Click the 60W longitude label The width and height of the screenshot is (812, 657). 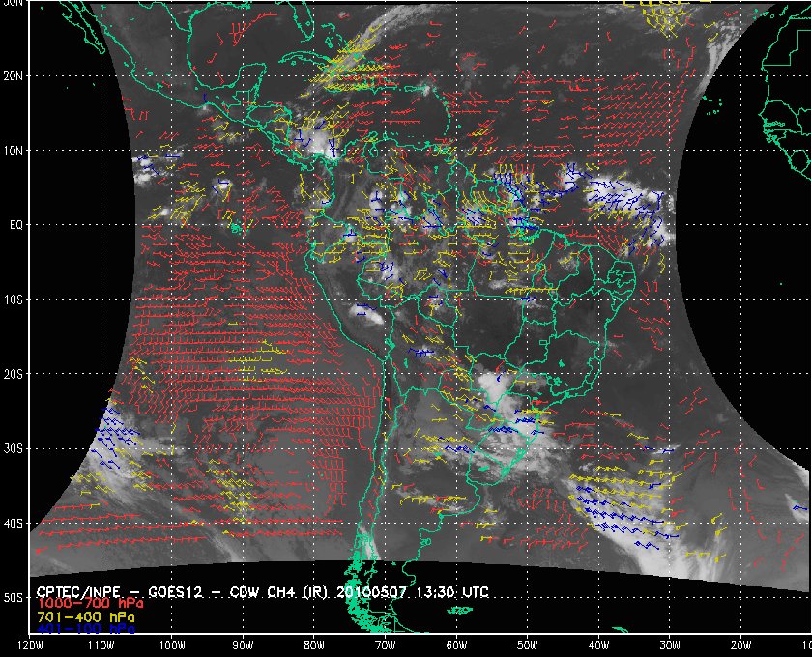click(456, 645)
